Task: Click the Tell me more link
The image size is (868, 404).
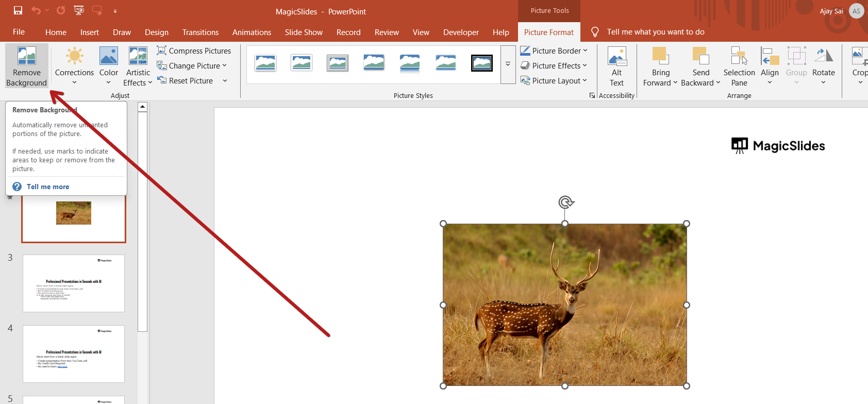Action: pos(48,187)
